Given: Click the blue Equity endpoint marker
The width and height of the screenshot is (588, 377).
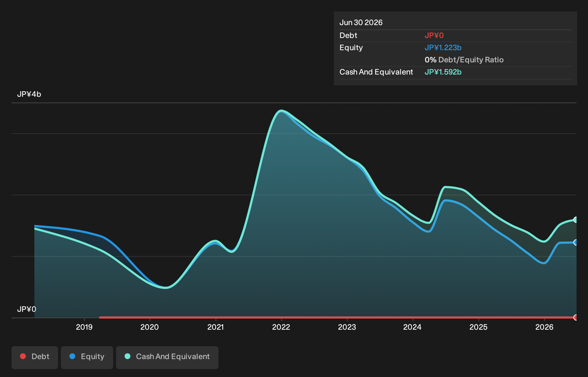Looking at the screenshot, I should click(576, 243).
